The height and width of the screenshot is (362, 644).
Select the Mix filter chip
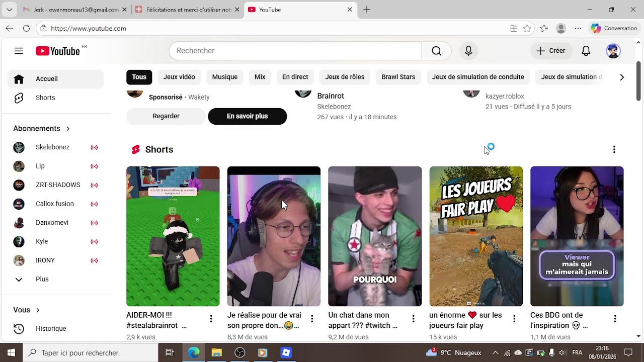pos(260,77)
